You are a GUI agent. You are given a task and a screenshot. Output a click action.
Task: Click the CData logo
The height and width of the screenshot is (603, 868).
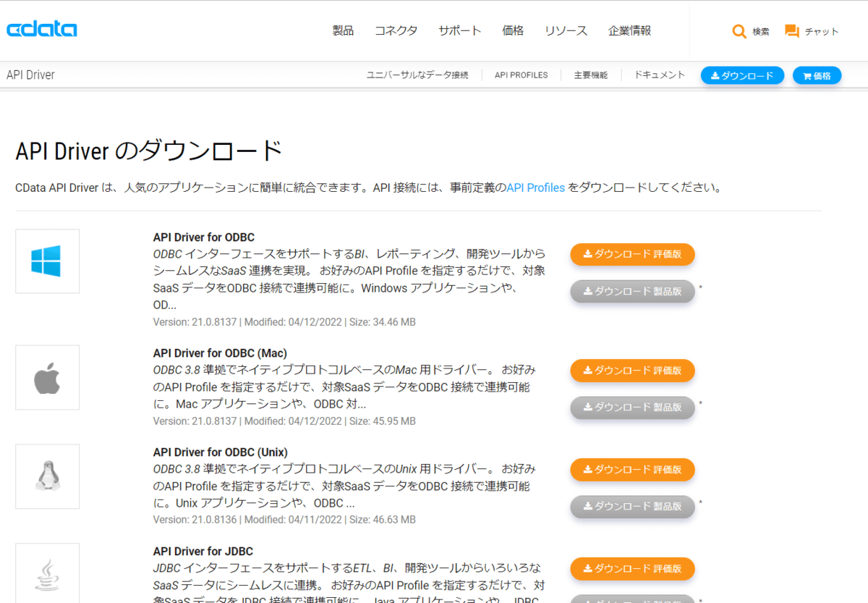(x=42, y=30)
